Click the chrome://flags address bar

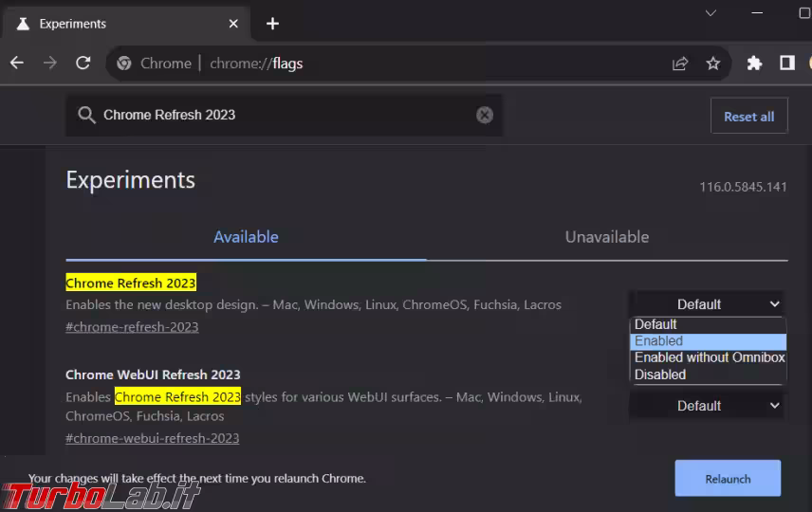point(418,64)
